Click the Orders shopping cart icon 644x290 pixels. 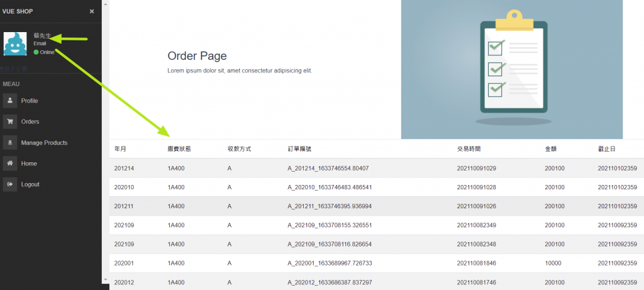[x=10, y=121]
